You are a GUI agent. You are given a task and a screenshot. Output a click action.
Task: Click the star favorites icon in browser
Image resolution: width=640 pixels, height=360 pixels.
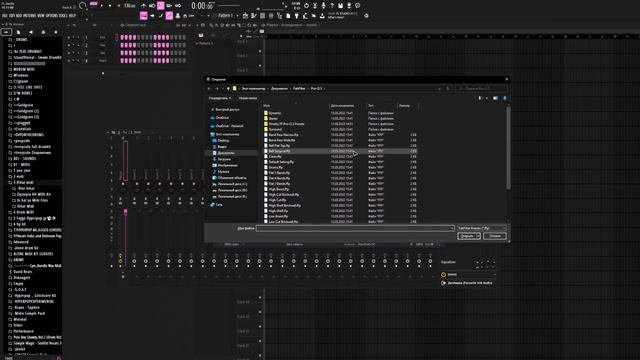(56, 32)
